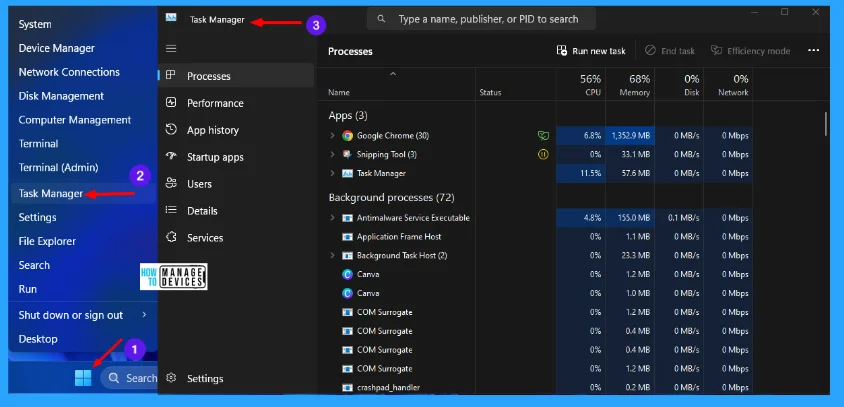Viewport: 844px width, 407px height.
Task: Select the 1,352.9 MB memory cell
Action: 630,136
